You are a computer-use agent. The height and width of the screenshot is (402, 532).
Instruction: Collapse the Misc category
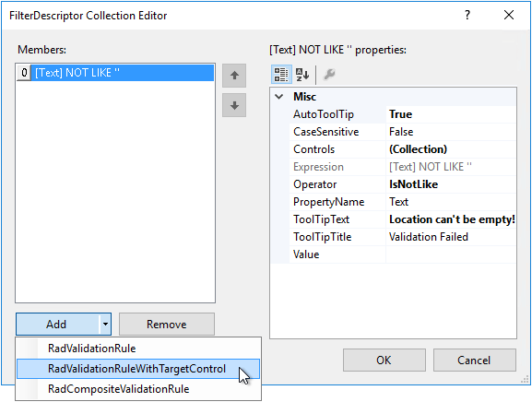pos(278,97)
